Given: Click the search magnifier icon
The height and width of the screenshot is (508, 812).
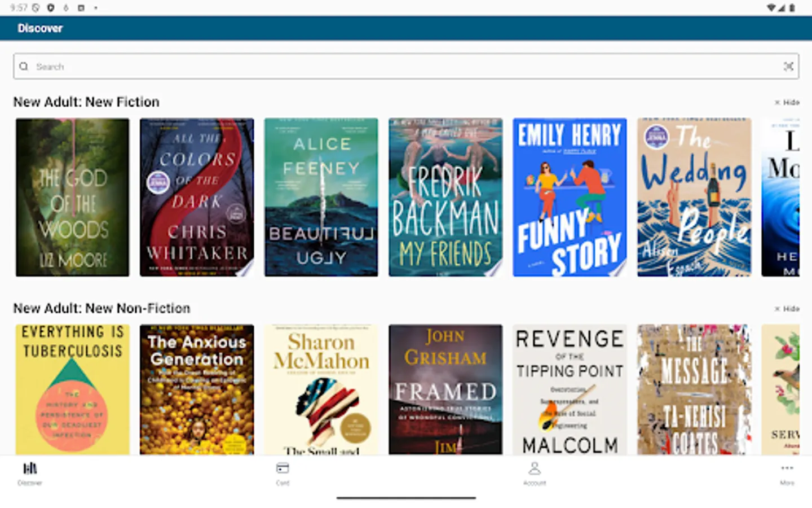Looking at the screenshot, I should 24,67.
